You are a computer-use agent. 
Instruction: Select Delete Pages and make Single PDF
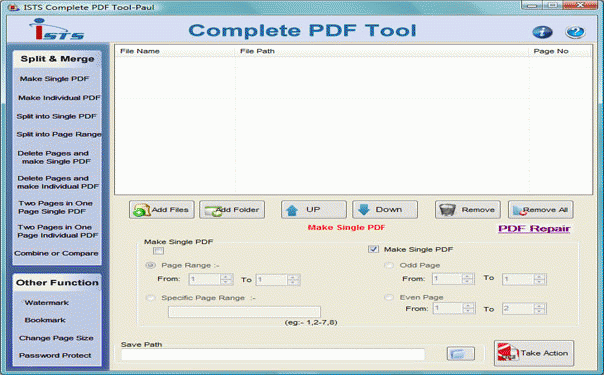pyautogui.click(x=54, y=157)
